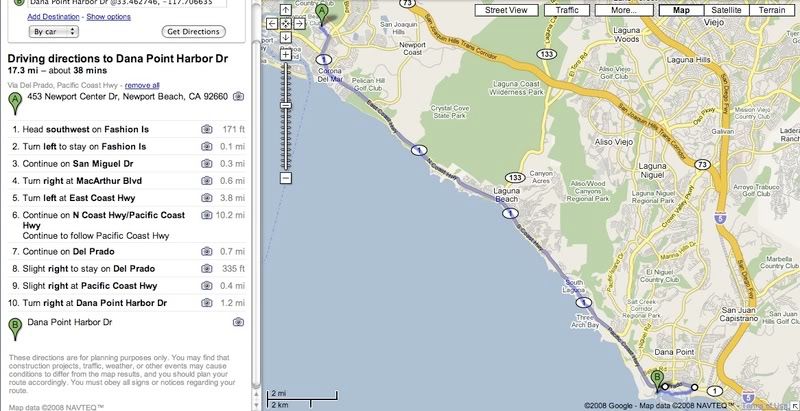Click the Get Directions button
The height and width of the screenshot is (411, 800).
[x=193, y=32]
